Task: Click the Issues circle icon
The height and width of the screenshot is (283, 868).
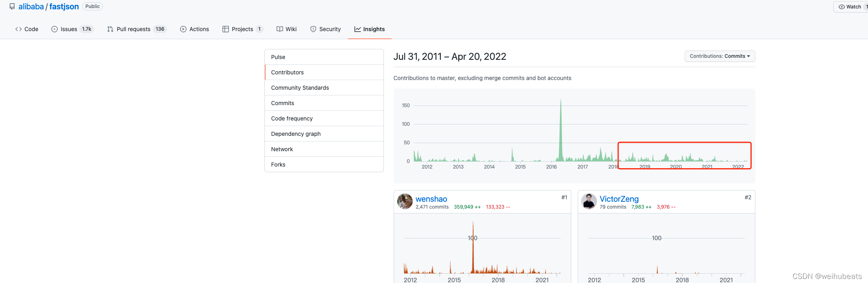Action: 55,29
